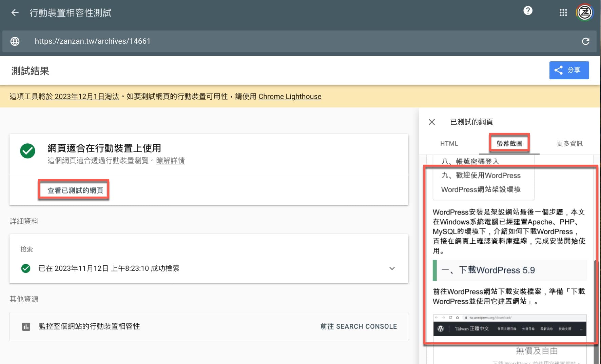Click 九、歡迎使用WordPress in the screenshot
Screen dimensions: 601x364
pos(481,175)
